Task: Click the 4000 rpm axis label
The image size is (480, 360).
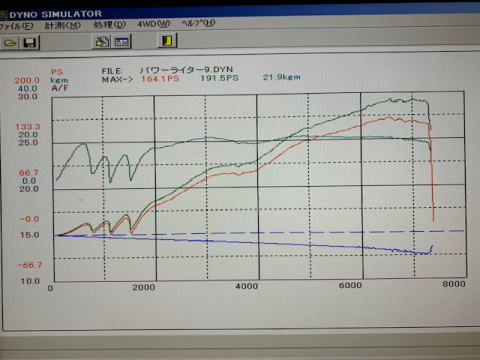Action: point(247,286)
